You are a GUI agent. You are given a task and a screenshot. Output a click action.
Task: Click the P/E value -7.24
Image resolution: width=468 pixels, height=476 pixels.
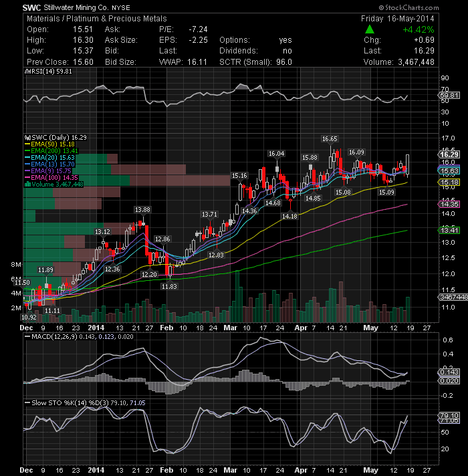coord(198,29)
